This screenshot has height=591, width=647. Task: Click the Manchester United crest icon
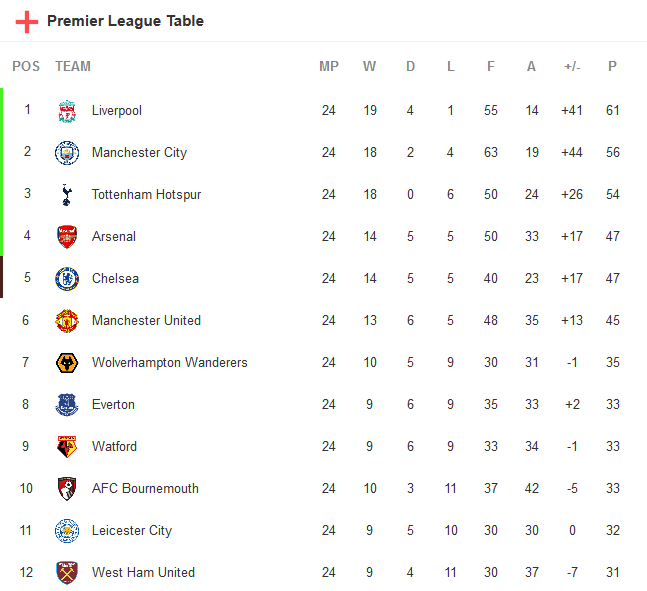(67, 321)
